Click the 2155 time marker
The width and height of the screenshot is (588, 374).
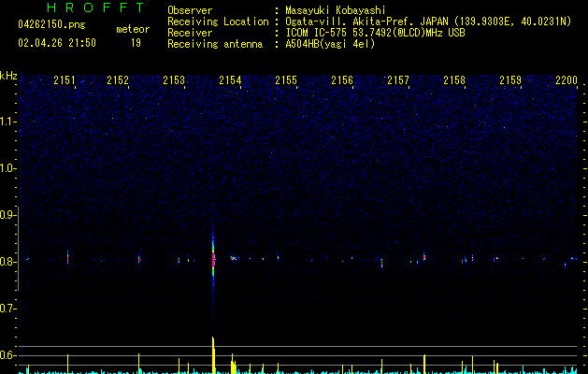[286, 80]
